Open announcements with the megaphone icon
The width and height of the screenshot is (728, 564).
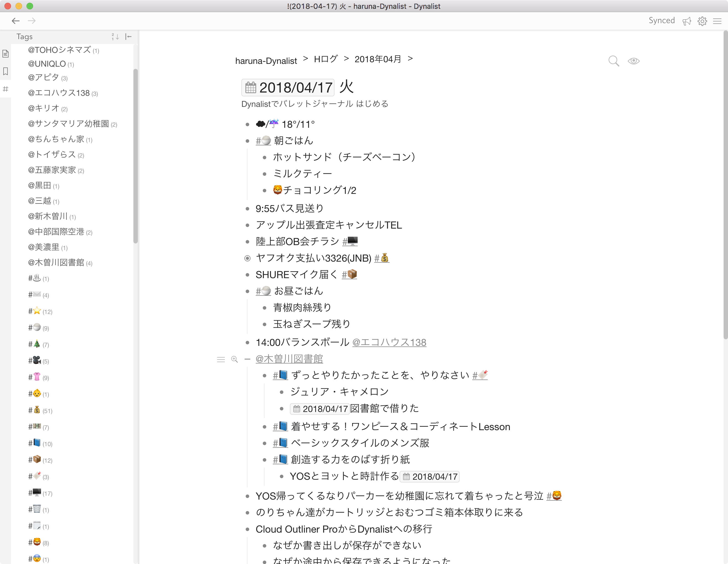click(x=687, y=21)
